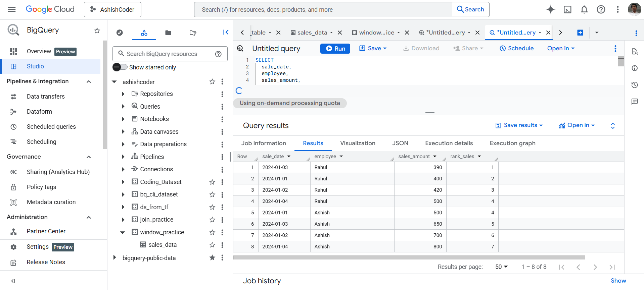
Task: Expand the bigquery-public-data project
Action: pyautogui.click(x=114, y=257)
